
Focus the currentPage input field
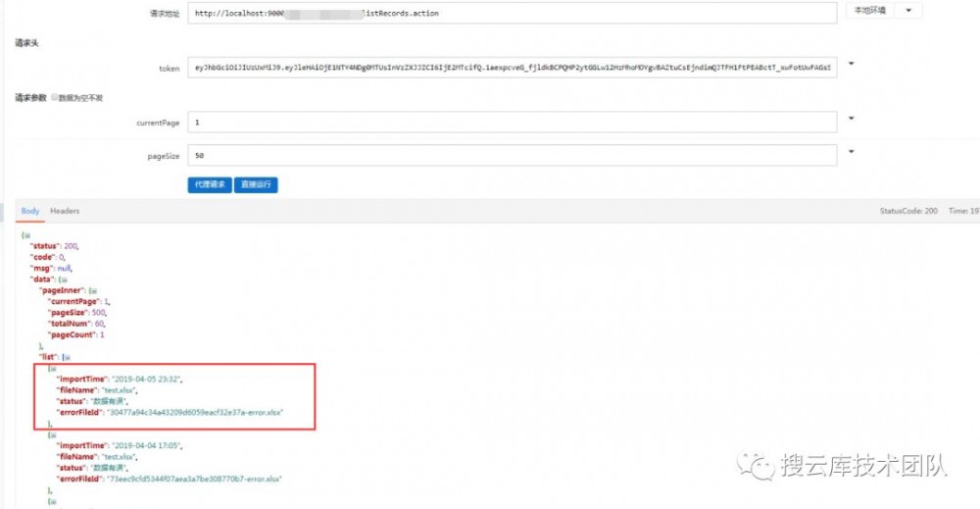click(x=512, y=123)
